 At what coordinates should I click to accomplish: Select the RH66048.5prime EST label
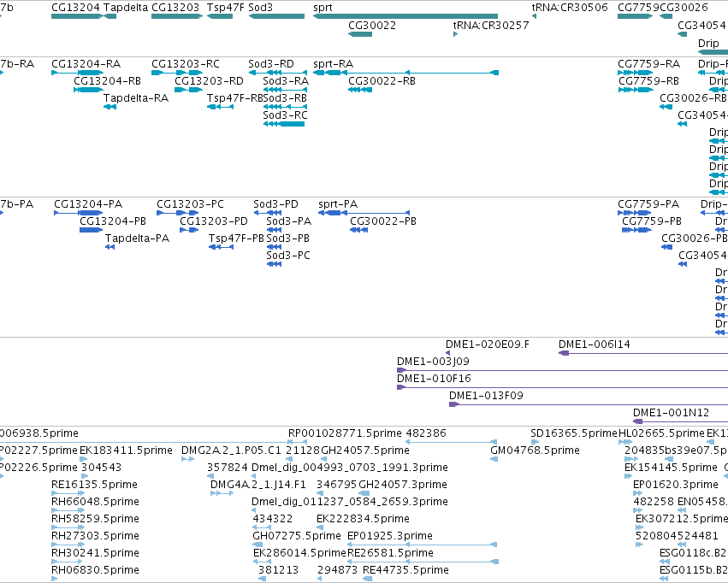tap(95, 502)
